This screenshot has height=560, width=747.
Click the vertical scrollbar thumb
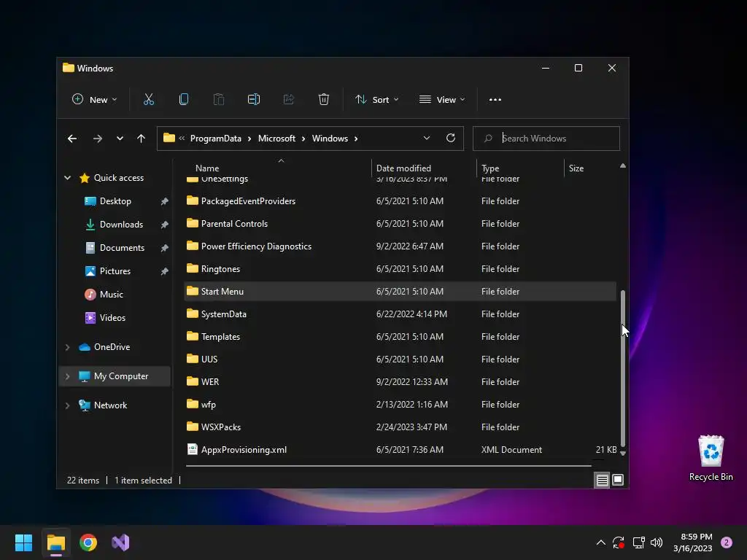point(623,367)
